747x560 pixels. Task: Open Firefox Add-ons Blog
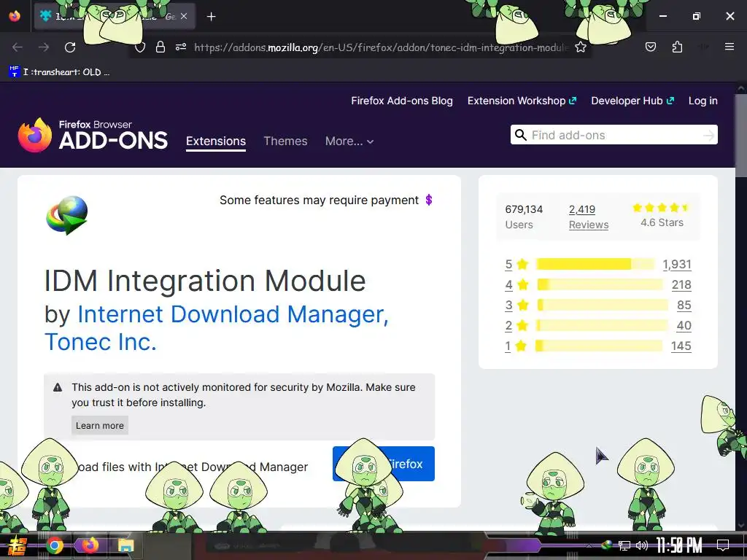(402, 101)
